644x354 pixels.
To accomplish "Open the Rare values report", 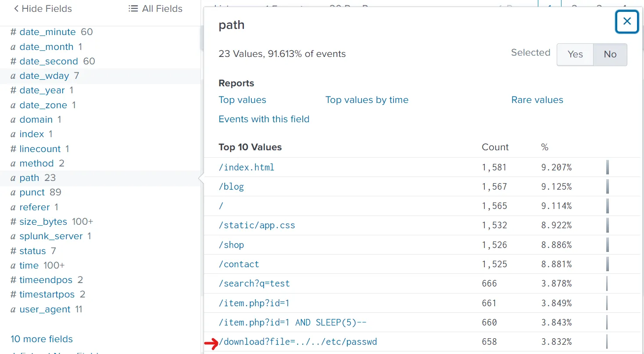I will (537, 100).
